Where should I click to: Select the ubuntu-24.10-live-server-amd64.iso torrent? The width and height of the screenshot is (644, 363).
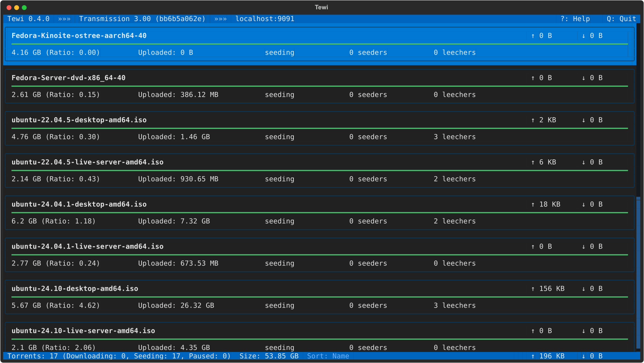[320, 337]
